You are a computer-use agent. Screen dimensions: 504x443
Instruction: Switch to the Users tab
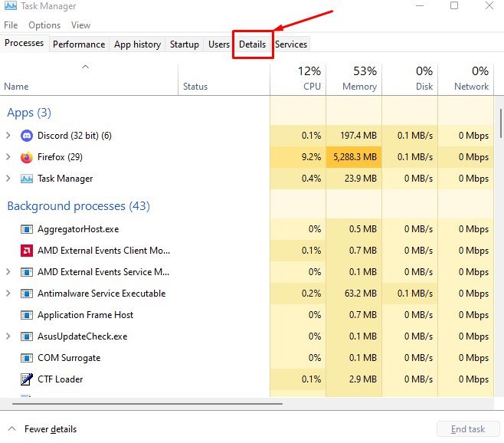pyautogui.click(x=219, y=44)
